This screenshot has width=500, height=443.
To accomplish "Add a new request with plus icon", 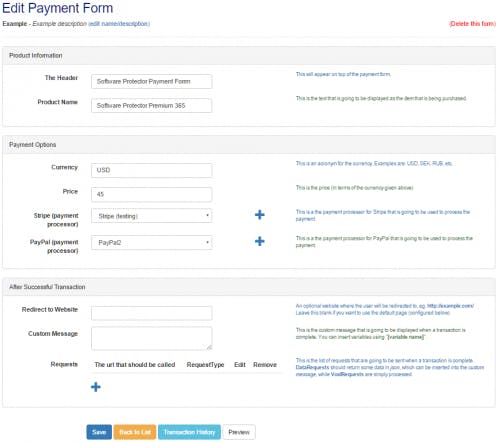I will pos(96,387).
